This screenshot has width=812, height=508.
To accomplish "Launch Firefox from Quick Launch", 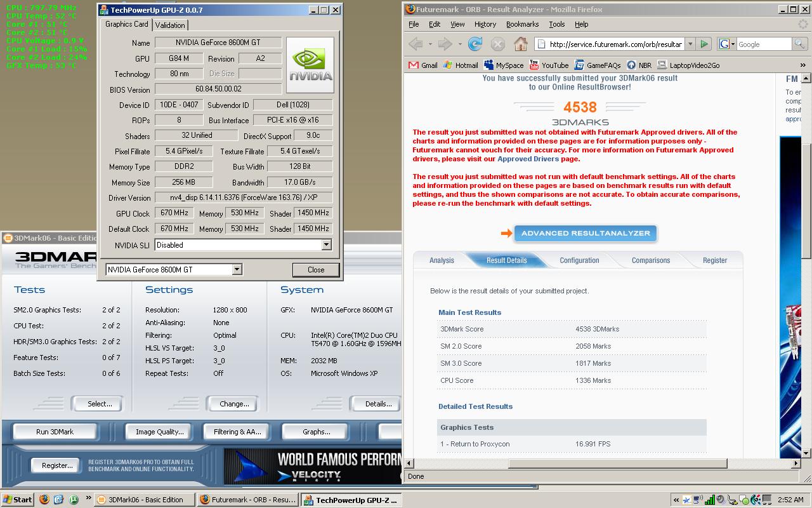I will (44, 500).
